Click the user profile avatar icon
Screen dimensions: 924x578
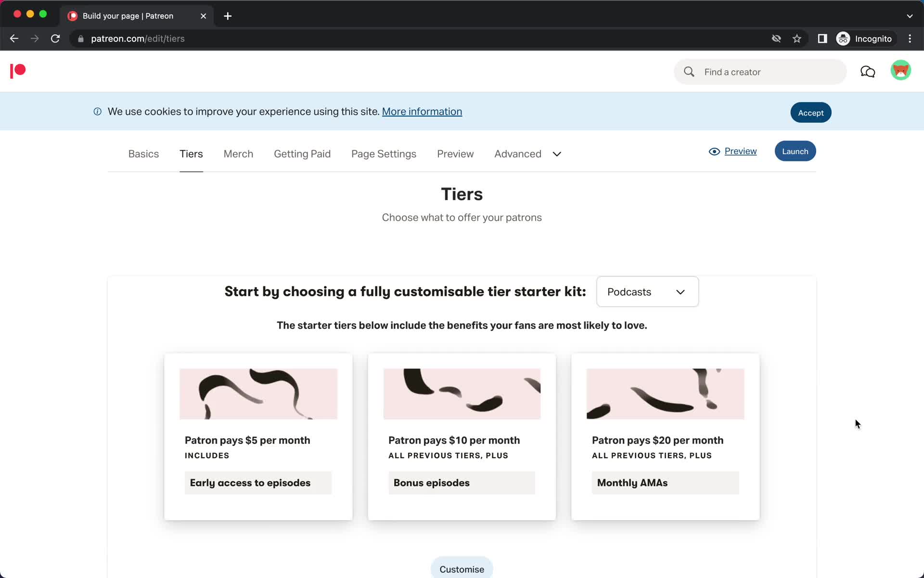[x=901, y=71]
